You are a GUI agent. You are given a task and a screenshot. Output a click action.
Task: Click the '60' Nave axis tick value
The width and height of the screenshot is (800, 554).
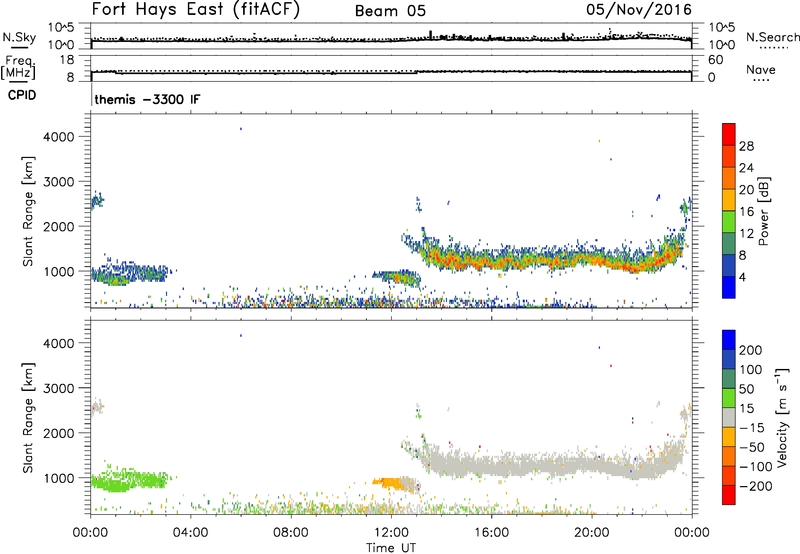[715, 60]
